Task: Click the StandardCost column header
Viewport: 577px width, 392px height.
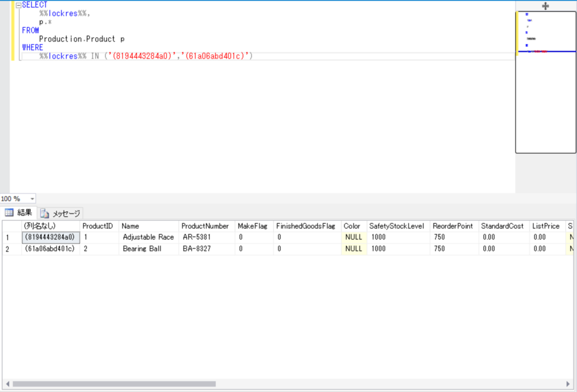Action: (504, 226)
